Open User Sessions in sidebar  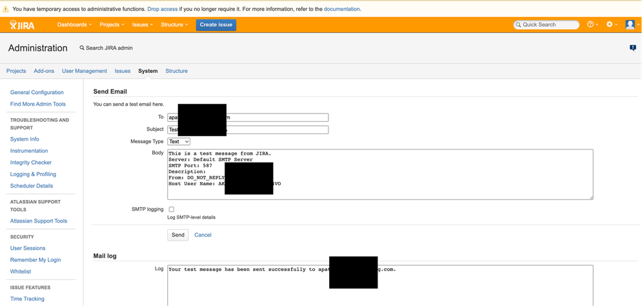(28, 248)
